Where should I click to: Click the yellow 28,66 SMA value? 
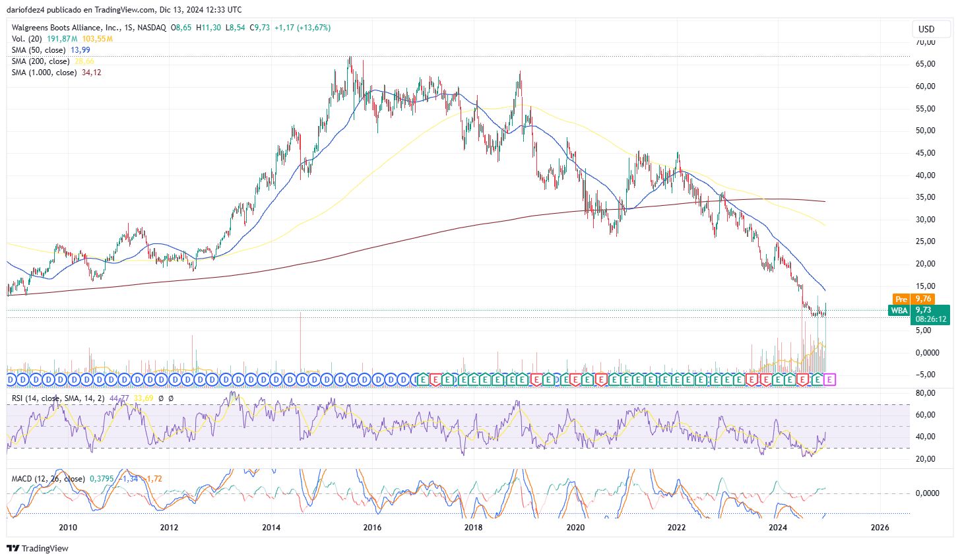coord(84,61)
